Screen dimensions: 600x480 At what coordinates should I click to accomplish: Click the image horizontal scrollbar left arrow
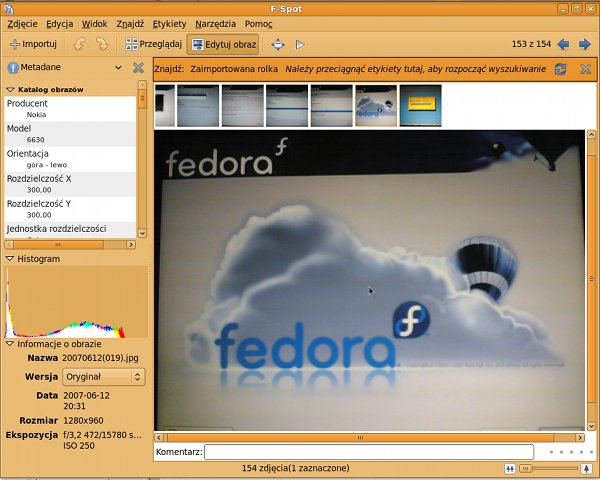[x=159, y=438]
